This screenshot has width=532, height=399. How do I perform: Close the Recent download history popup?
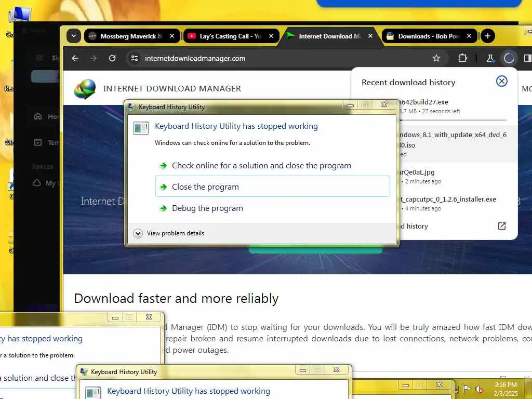pyautogui.click(x=501, y=81)
